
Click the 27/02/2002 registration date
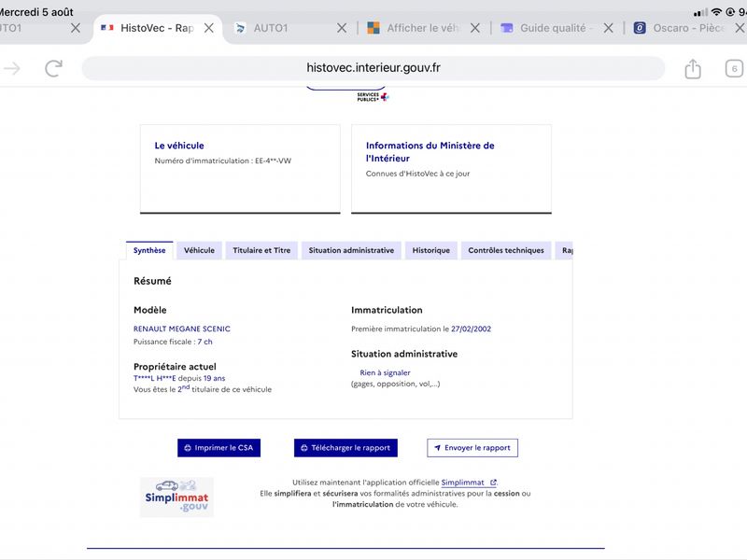[472, 329]
